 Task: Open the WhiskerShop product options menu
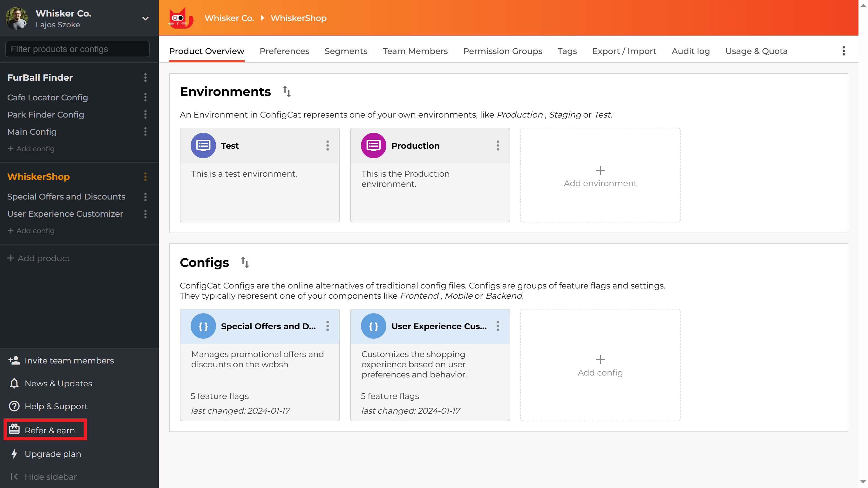point(145,177)
